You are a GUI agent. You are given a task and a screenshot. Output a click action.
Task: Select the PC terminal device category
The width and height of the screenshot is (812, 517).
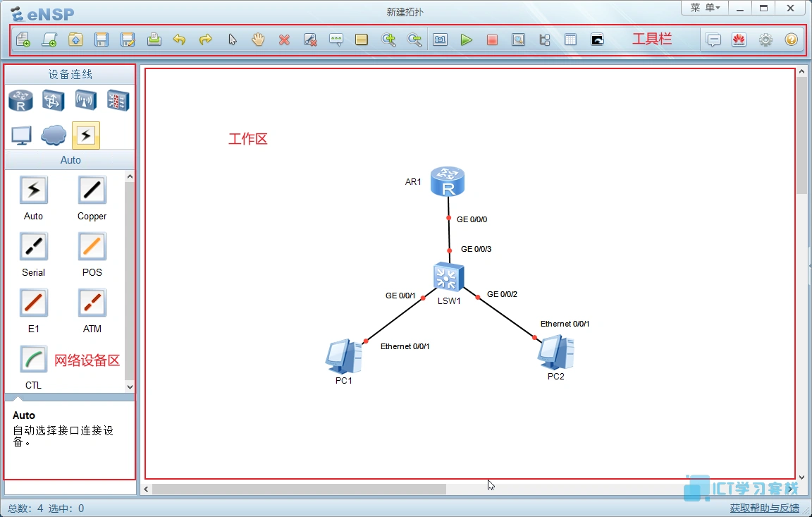[21, 135]
